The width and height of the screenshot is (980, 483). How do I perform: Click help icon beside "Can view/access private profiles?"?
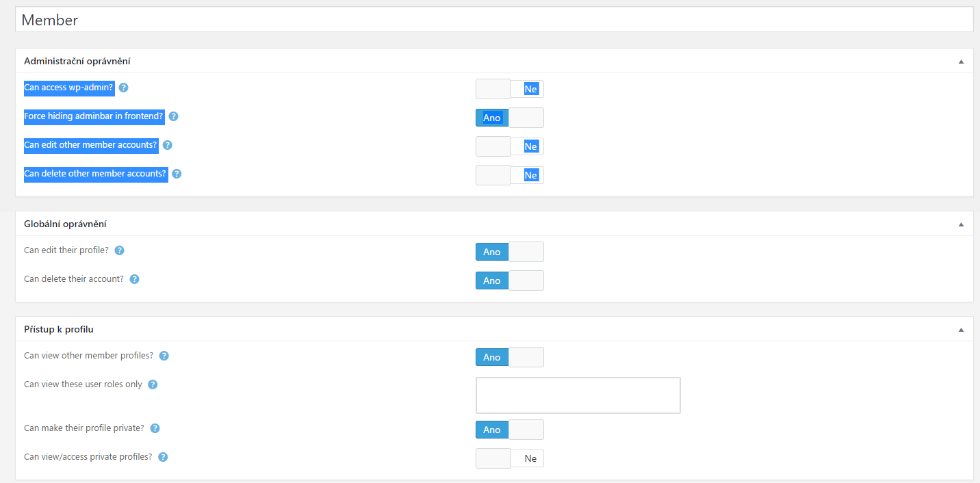tap(163, 457)
